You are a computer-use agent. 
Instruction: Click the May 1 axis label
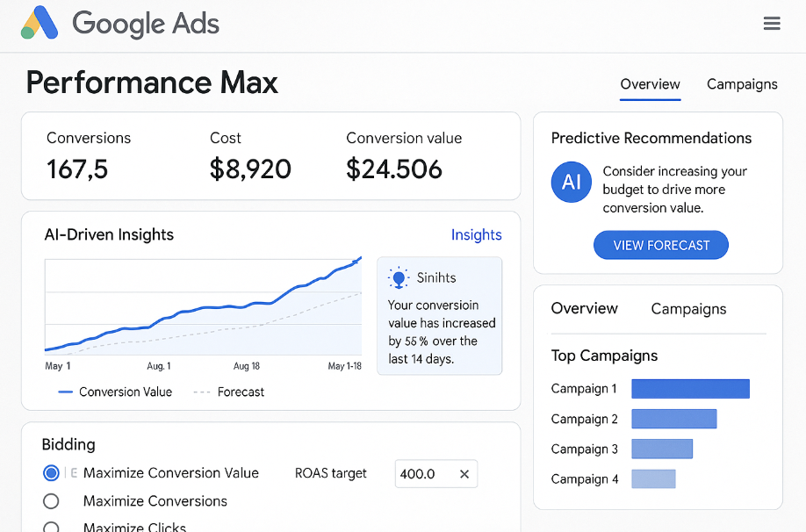click(x=58, y=366)
